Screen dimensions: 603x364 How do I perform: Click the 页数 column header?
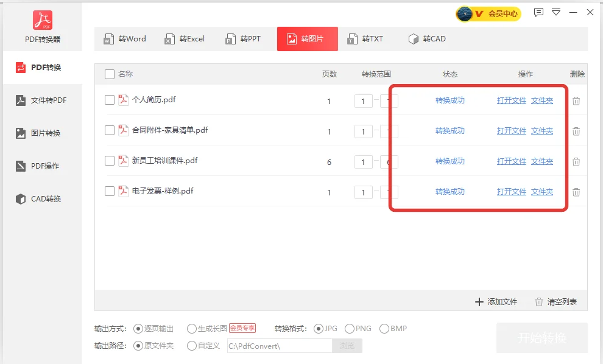(x=330, y=74)
